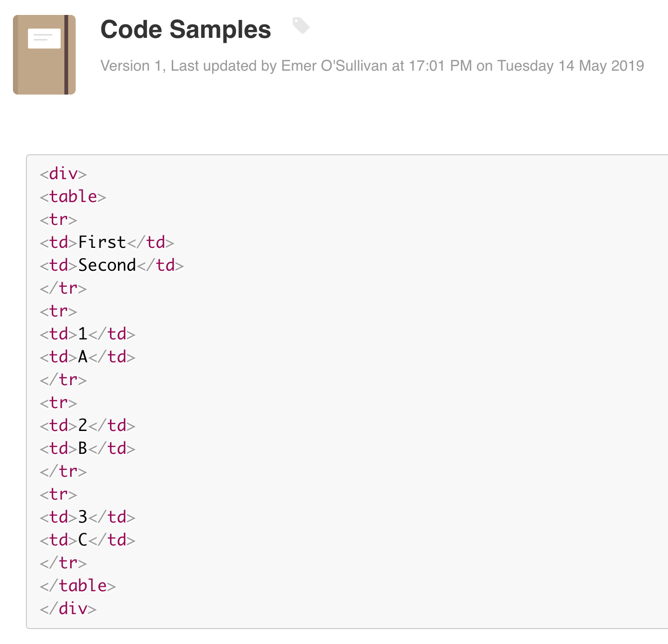Click the <td>C</td> code line
Image resolution: width=668 pixels, height=644 pixels.
tap(88, 539)
